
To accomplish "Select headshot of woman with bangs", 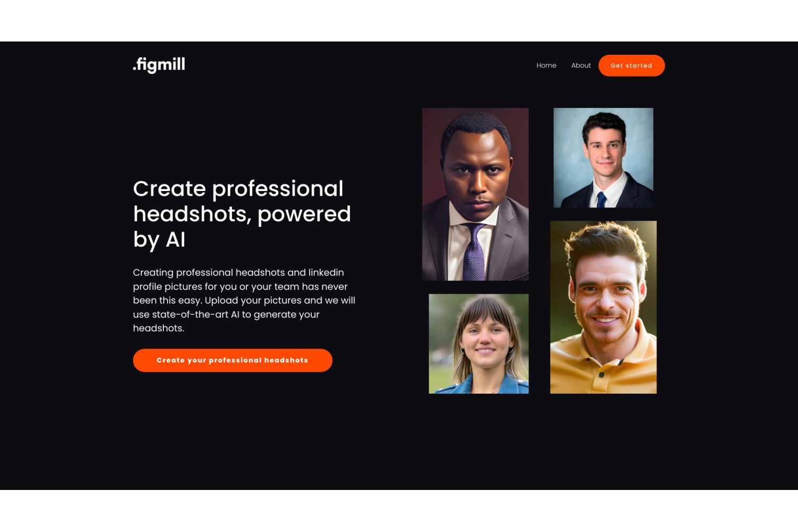I will tap(479, 344).
